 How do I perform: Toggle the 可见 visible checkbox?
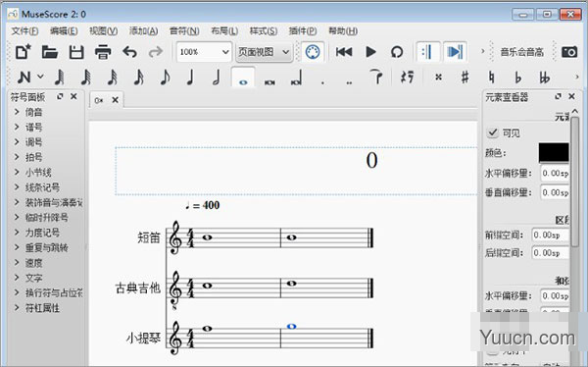(492, 132)
